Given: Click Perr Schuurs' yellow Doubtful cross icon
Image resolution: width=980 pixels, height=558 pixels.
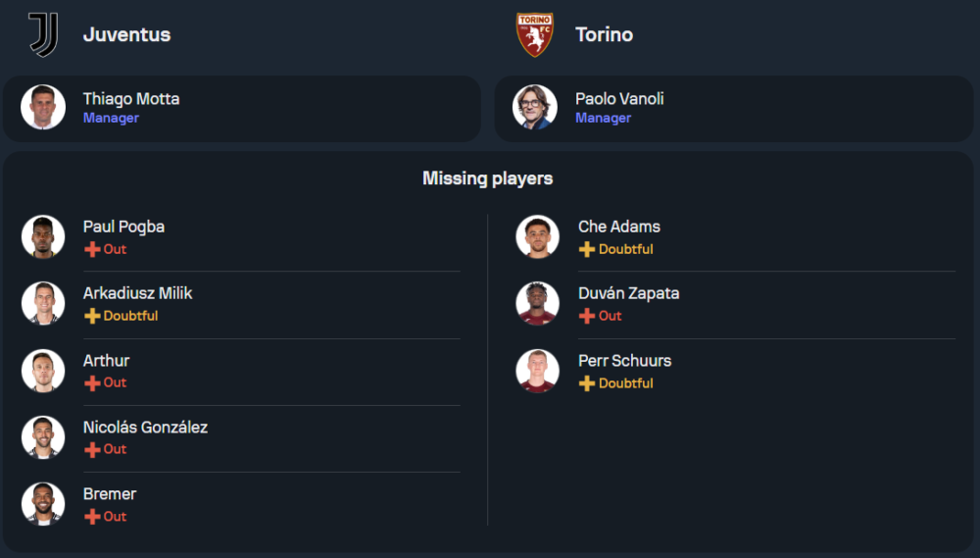Looking at the screenshot, I should 587,383.
